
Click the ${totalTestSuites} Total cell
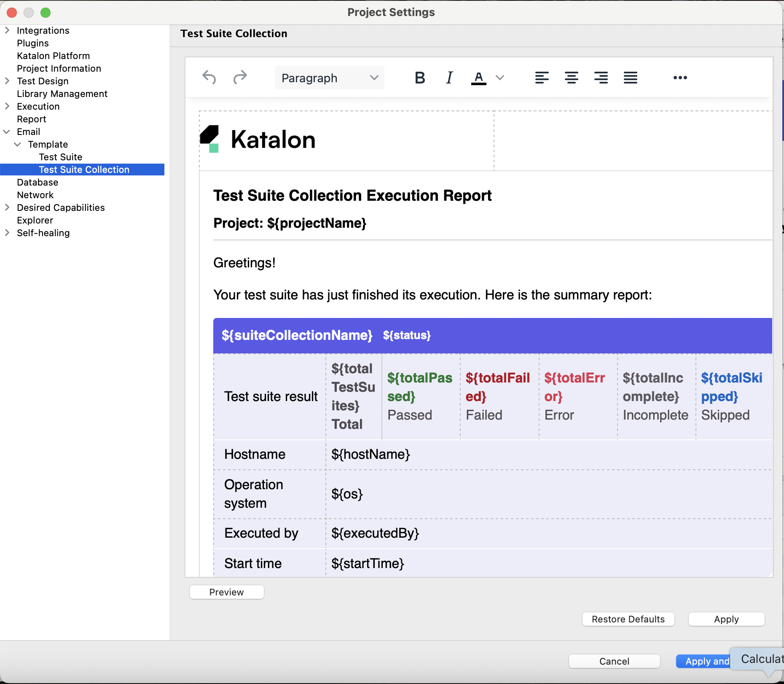[354, 396]
